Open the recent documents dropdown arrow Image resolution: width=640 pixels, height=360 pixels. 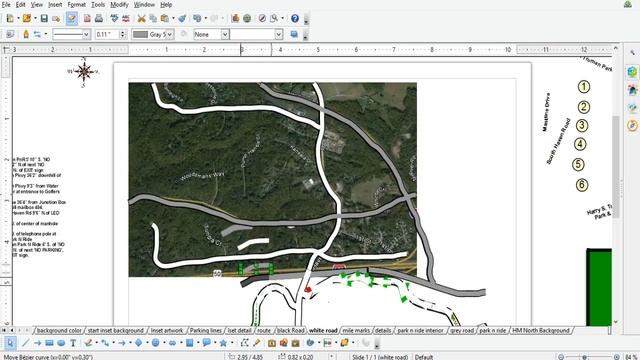[x=35, y=18]
